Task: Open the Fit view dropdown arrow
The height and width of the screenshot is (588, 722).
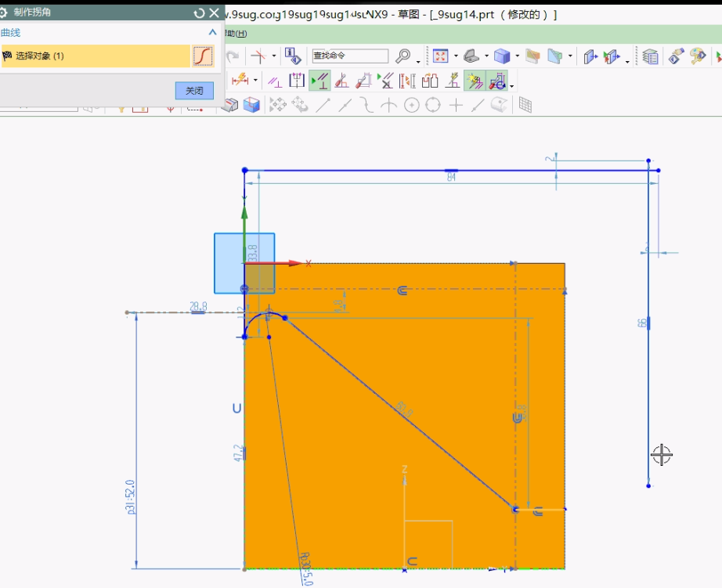Action: 456,56
